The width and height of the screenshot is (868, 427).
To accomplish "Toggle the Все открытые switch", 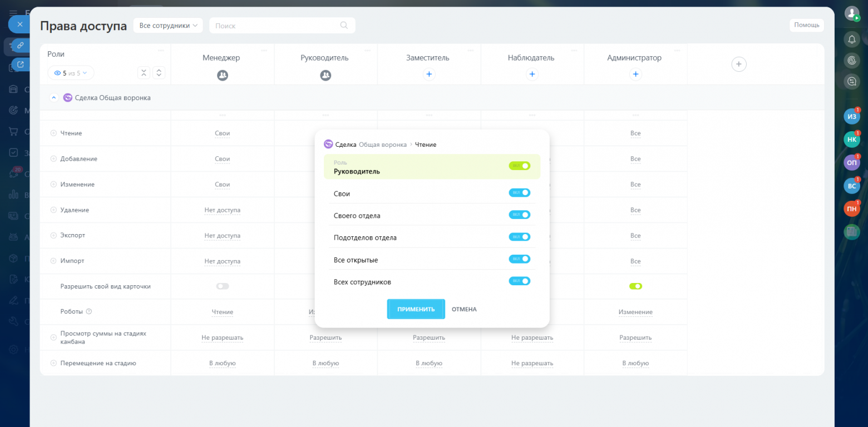I will point(520,259).
